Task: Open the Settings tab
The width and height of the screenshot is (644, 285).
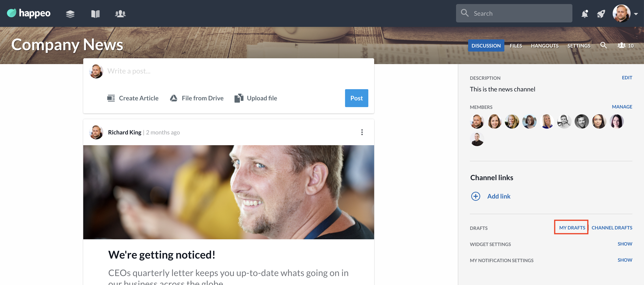Action: (579, 45)
